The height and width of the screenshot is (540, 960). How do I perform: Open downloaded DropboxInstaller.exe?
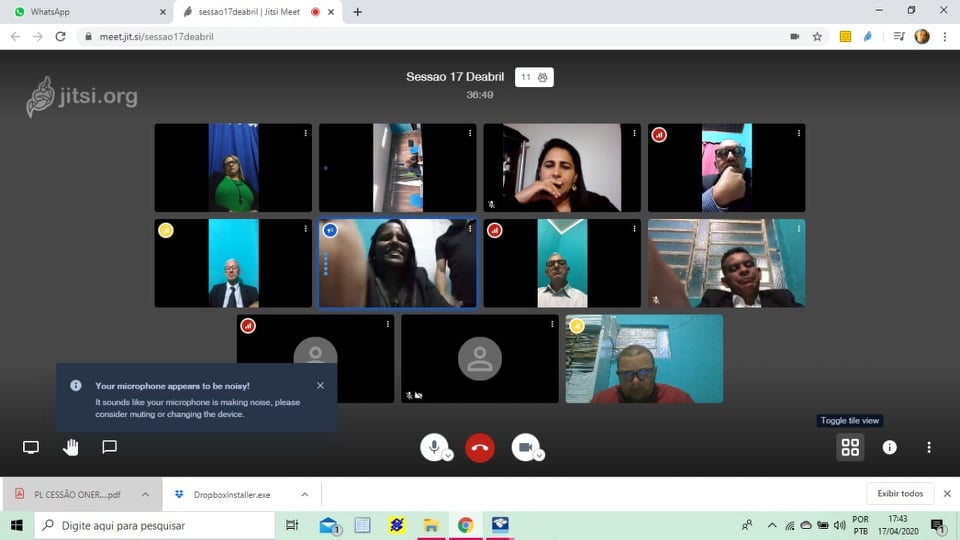231,495
